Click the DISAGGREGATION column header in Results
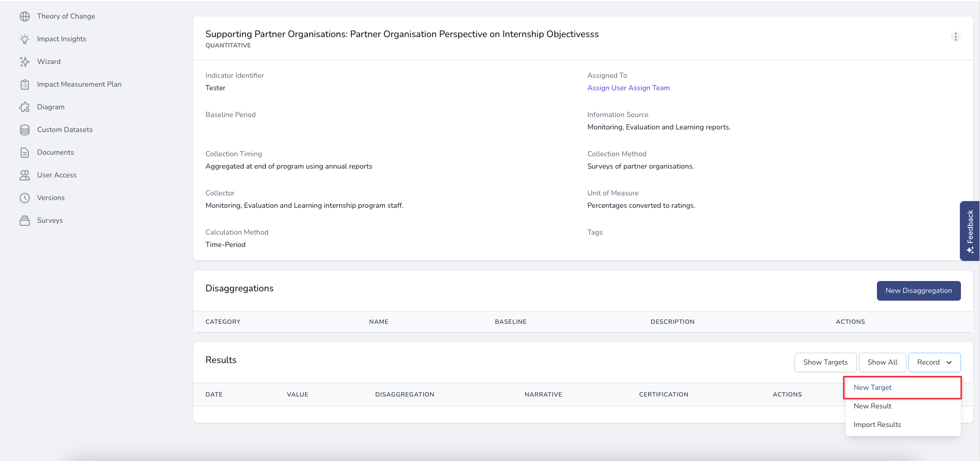The height and width of the screenshot is (461, 980). pos(404,394)
